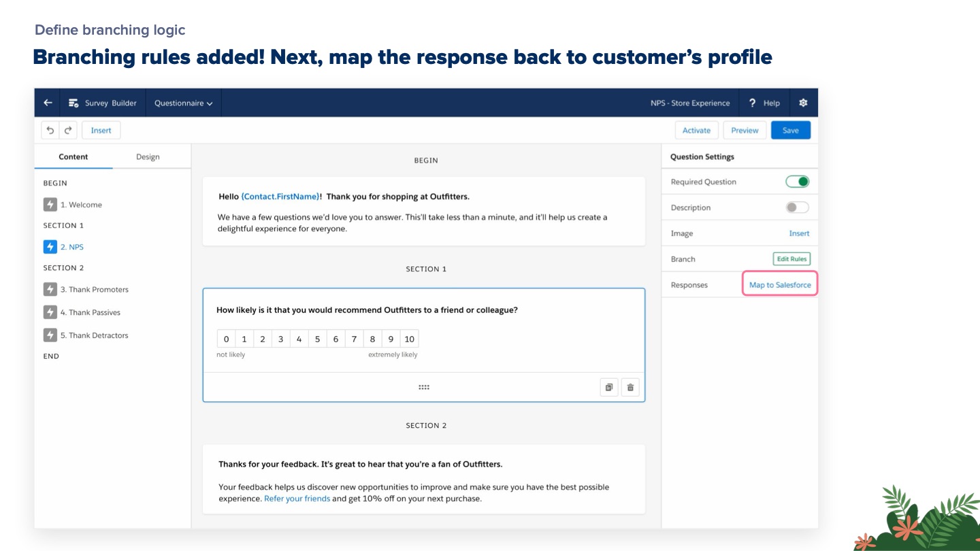Click the Map to Salesforce link

[780, 285]
